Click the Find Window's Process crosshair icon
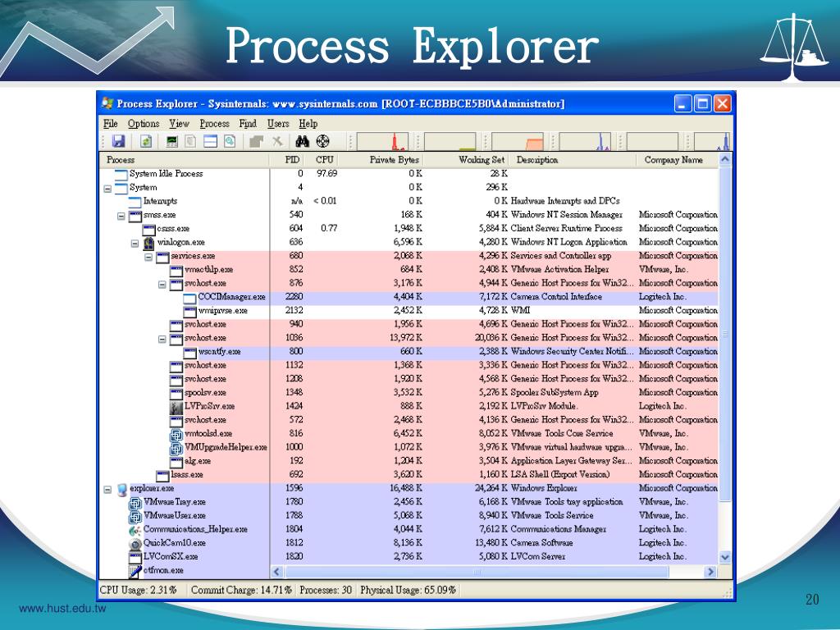840x630 pixels. pyautogui.click(x=322, y=141)
